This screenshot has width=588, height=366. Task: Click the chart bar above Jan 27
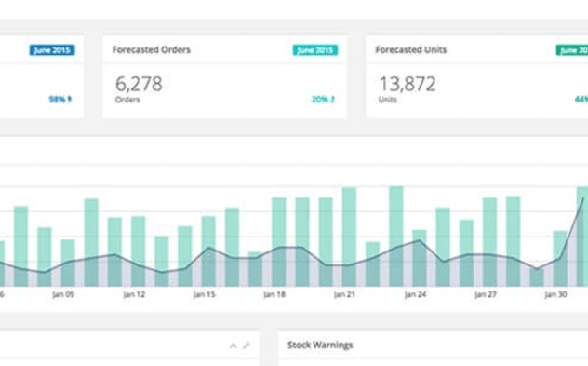pyautogui.click(x=489, y=242)
